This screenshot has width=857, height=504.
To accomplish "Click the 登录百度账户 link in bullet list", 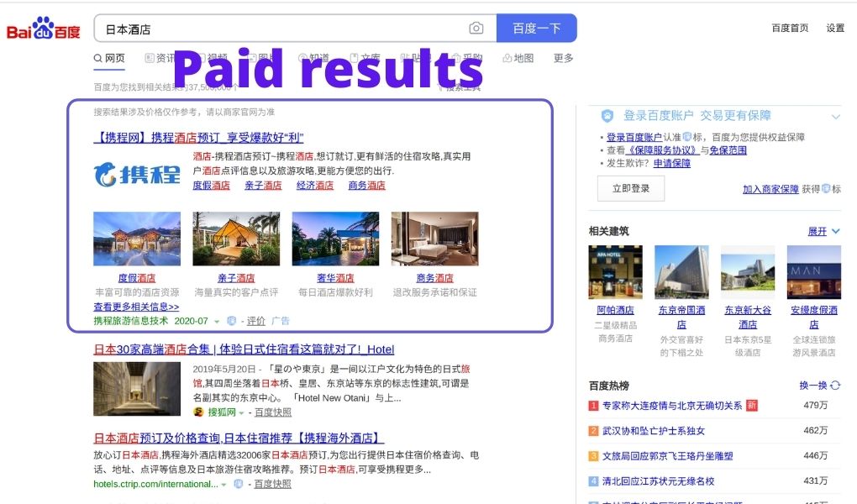I will (634, 137).
